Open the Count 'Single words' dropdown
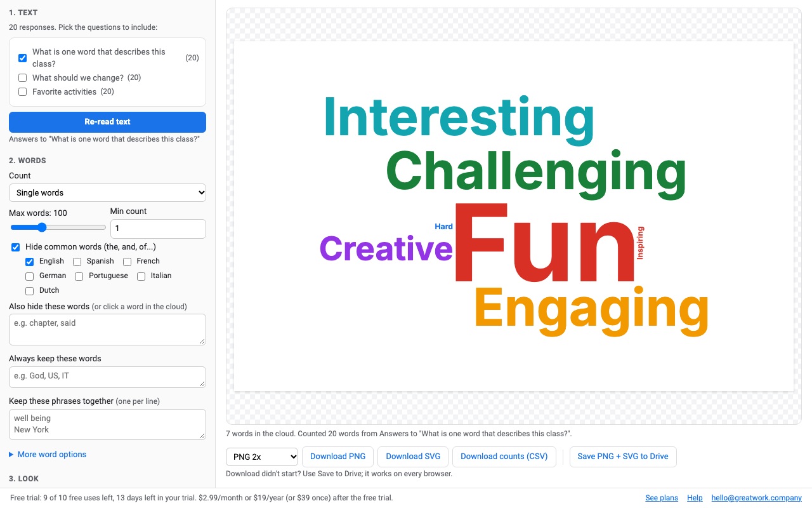The height and width of the screenshot is (508, 812). click(x=107, y=192)
